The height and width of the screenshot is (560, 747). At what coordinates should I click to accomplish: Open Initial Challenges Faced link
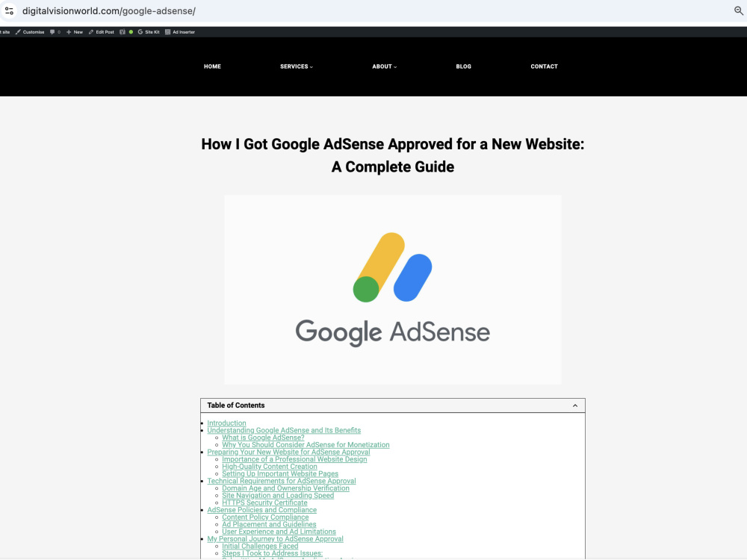click(260, 546)
